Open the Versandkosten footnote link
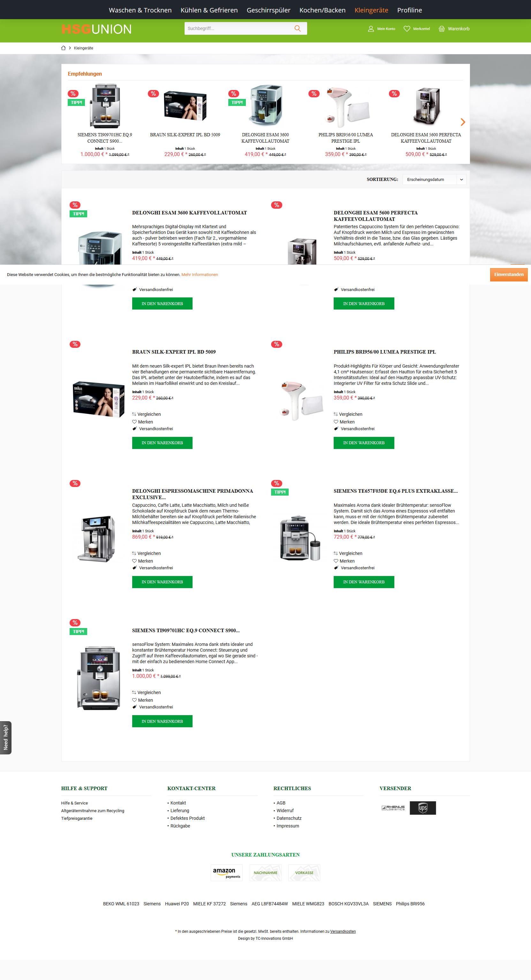Viewport: 531px width, 980px height. tap(343, 931)
